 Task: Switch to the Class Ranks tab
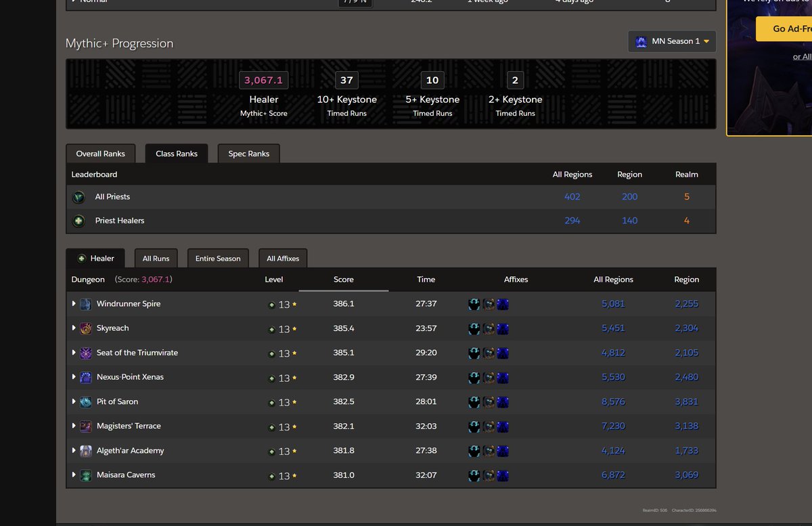pos(177,154)
